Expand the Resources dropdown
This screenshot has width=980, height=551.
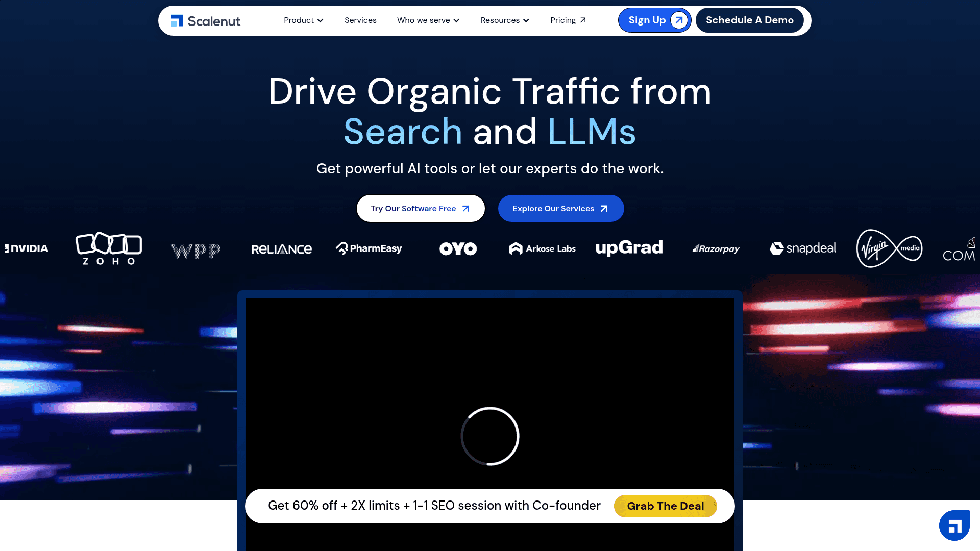coord(505,20)
